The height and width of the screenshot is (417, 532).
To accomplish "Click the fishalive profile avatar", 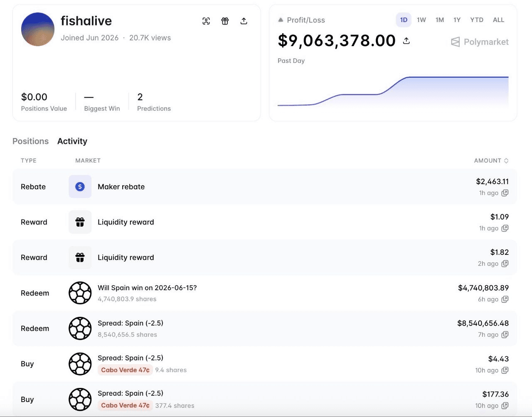I will click(38, 29).
